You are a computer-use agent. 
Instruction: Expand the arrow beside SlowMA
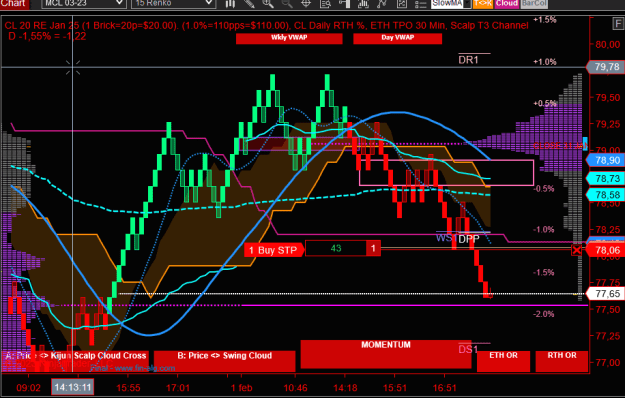pyautogui.click(x=467, y=4)
